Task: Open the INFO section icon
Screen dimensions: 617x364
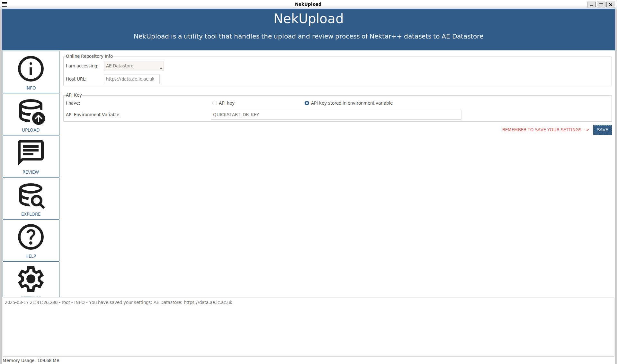Action: click(x=31, y=69)
